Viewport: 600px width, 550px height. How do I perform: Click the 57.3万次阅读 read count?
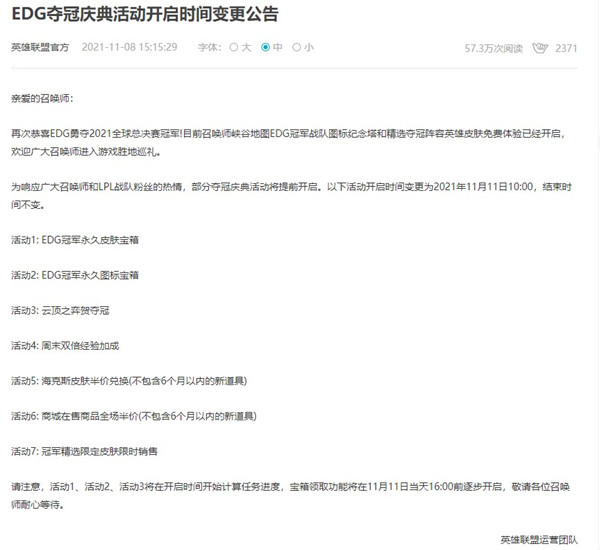(494, 48)
